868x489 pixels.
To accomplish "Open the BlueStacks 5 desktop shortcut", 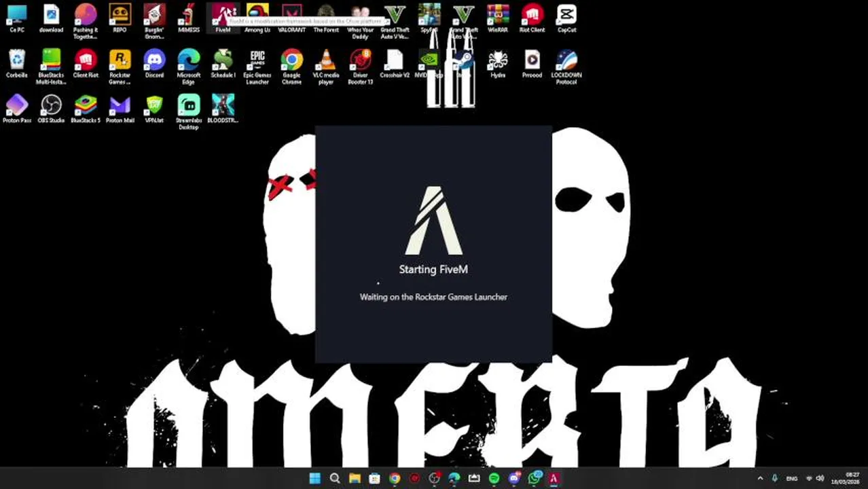I will click(x=86, y=109).
